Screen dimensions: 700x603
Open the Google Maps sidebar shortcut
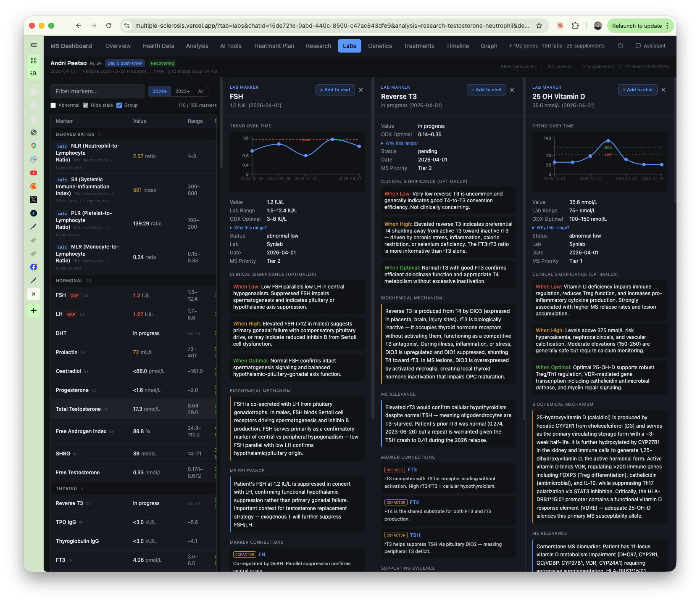coord(34,146)
